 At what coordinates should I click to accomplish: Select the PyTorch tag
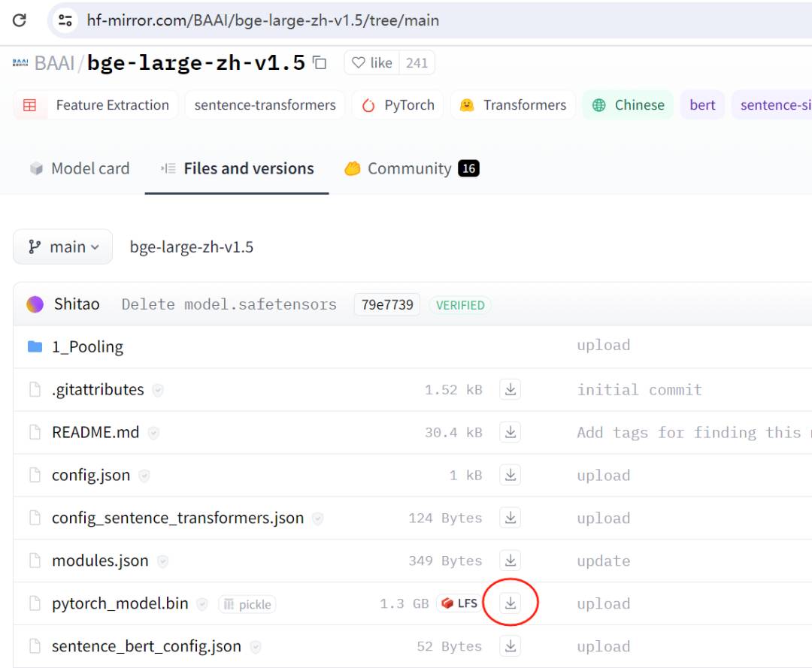398,105
